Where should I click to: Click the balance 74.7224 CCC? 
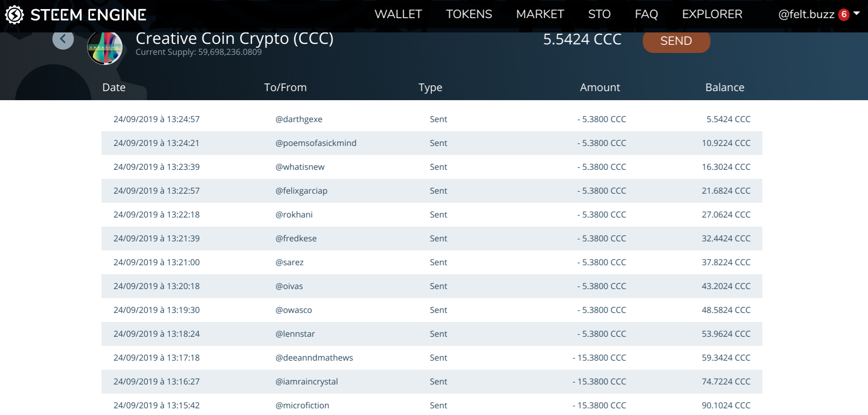[726, 382]
